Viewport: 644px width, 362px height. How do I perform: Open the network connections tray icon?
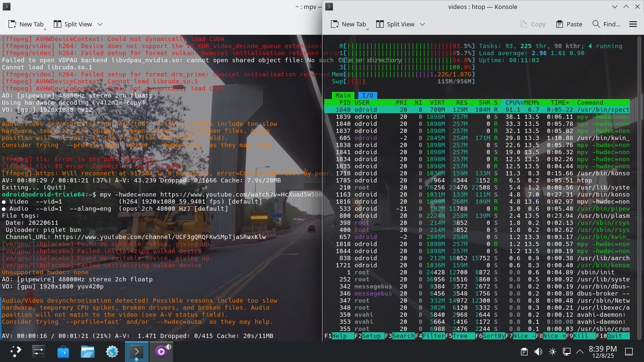click(x=567, y=352)
